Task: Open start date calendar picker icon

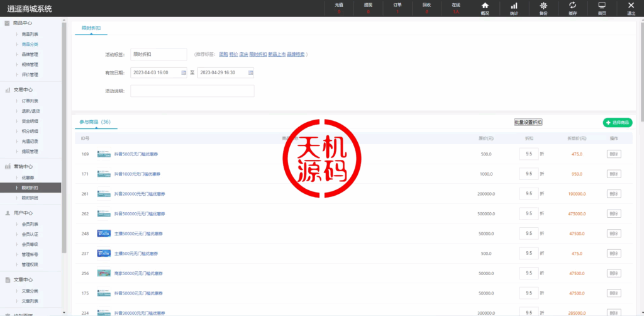Action: 184,72
